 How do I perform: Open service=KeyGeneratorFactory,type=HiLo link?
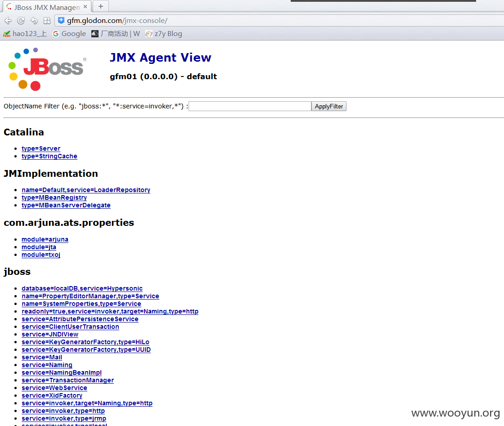pyautogui.click(x=85, y=342)
